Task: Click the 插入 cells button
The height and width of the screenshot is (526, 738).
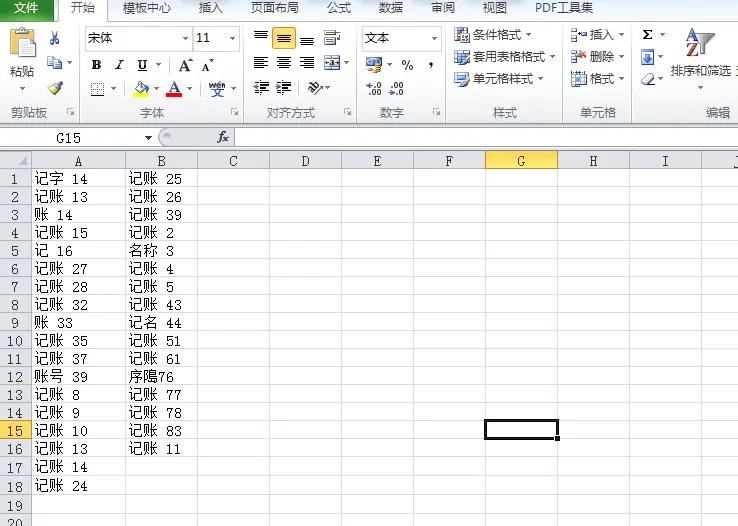Action: (597, 35)
